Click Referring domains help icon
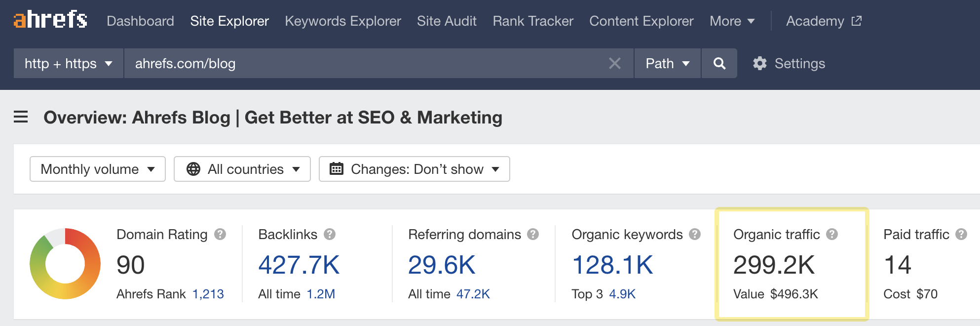 533,234
